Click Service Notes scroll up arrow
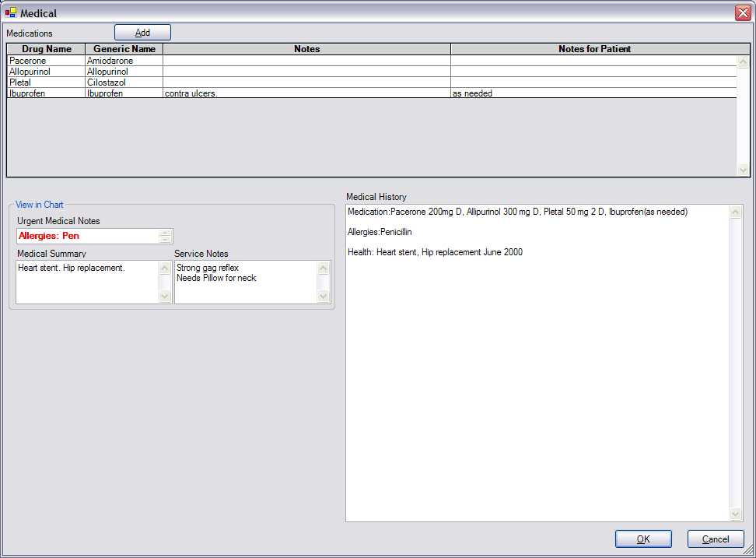 [x=323, y=268]
